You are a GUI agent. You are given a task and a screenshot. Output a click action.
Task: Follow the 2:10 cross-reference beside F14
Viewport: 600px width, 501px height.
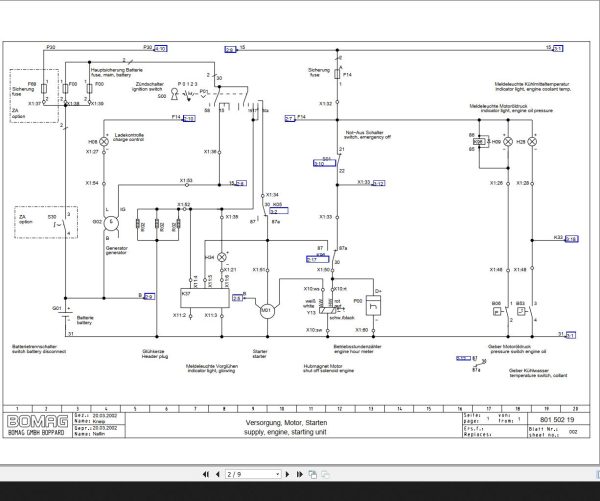189,118
